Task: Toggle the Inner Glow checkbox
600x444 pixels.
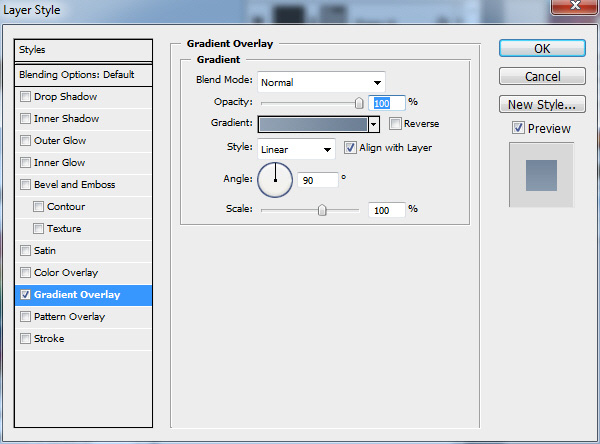Action: 25,162
